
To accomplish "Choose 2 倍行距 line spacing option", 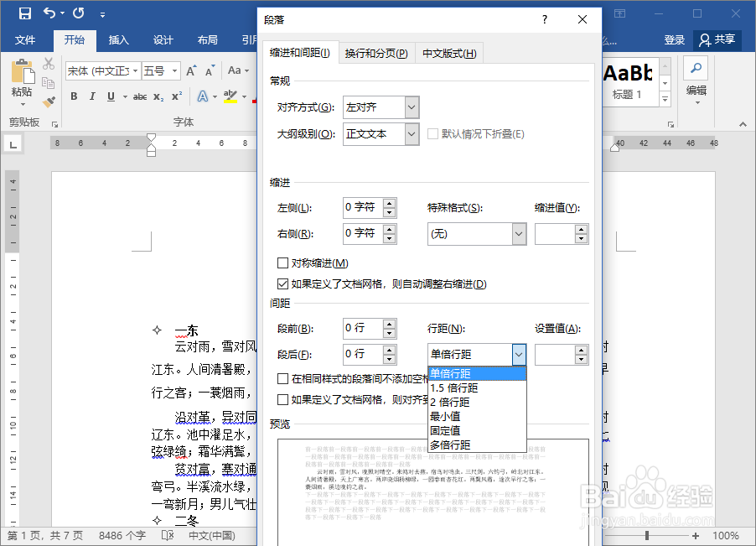I will 477,402.
